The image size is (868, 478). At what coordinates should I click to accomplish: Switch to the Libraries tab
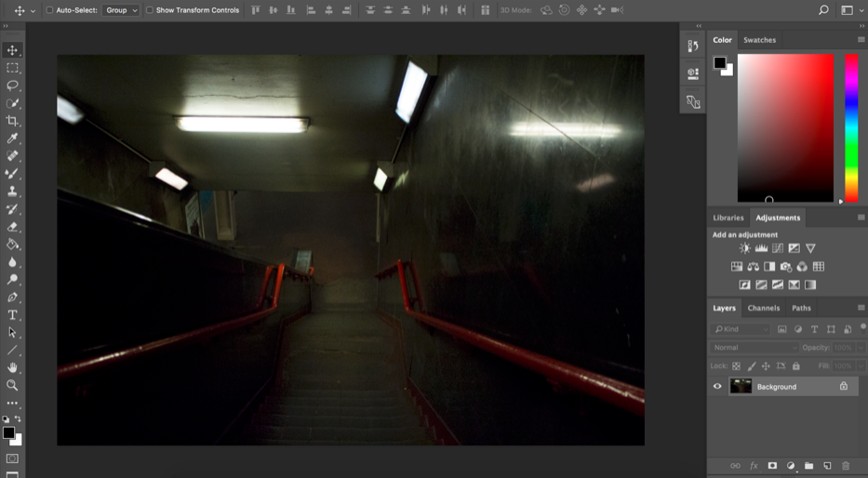pyautogui.click(x=728, y=218)
